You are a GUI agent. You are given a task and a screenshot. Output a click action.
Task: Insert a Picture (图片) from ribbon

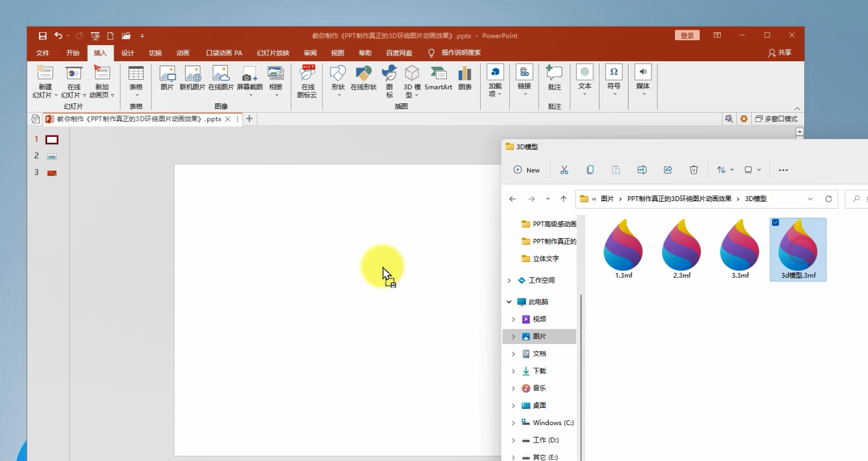tap(167, 79)
